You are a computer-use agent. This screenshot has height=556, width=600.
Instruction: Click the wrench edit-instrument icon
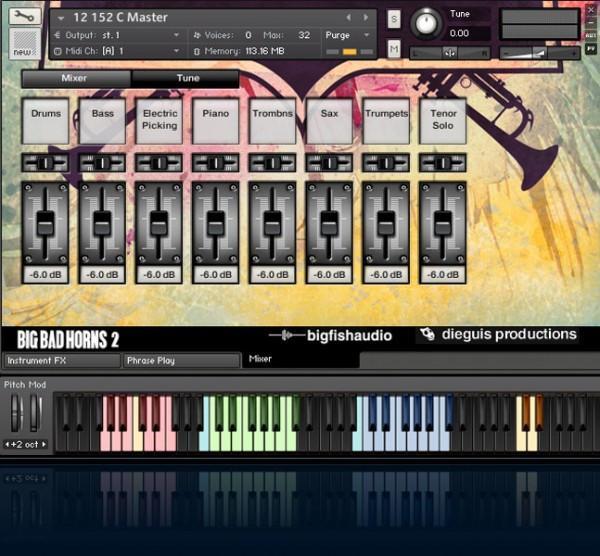(x=23, y=17)
